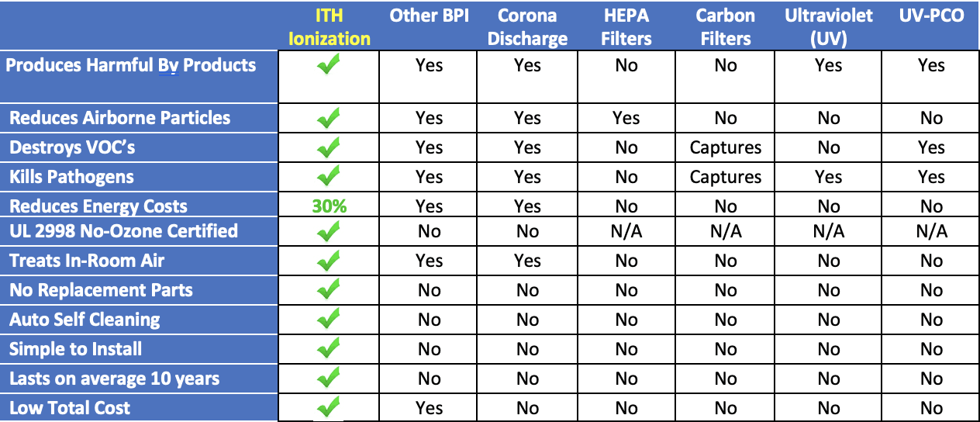Click the UL 2998 No-Ozone Certified checkmark

[x=329, y=231]
